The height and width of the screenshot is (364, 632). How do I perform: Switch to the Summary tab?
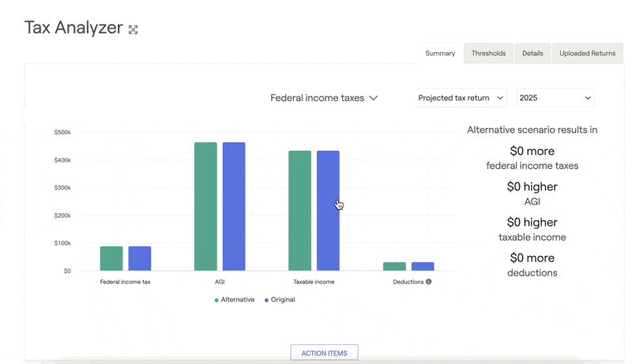(x=440, y=53)
